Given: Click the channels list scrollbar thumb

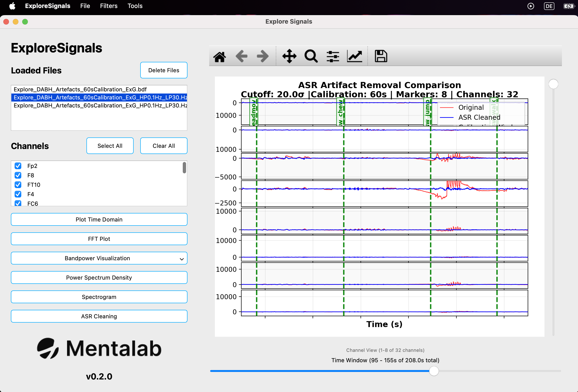Looking at the screenshot, I should pyautogui.click(x=184, y=168).
